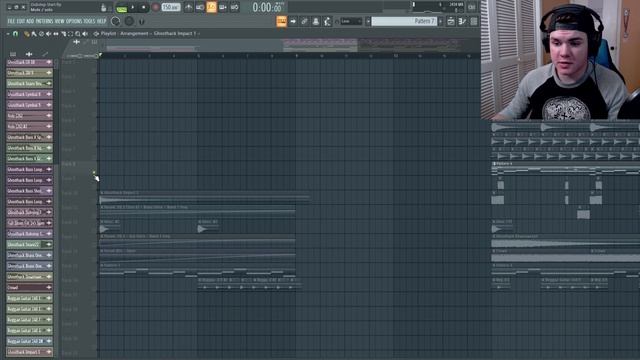The image size is (640, 360).
Task: Click the Arrangement breadcrumb in playlist title
Action: click(x=134, y=33)
